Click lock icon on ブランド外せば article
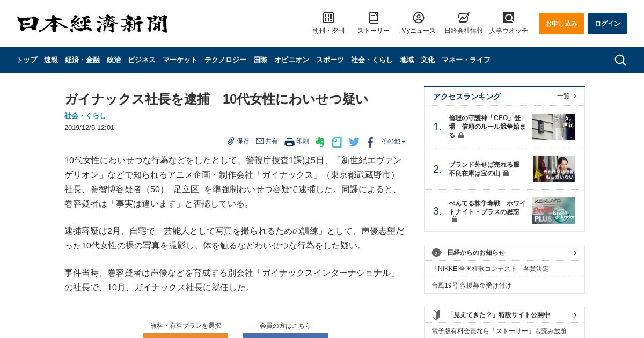The image size is (644, 338). pyautogui.click(x=506, y=173)
